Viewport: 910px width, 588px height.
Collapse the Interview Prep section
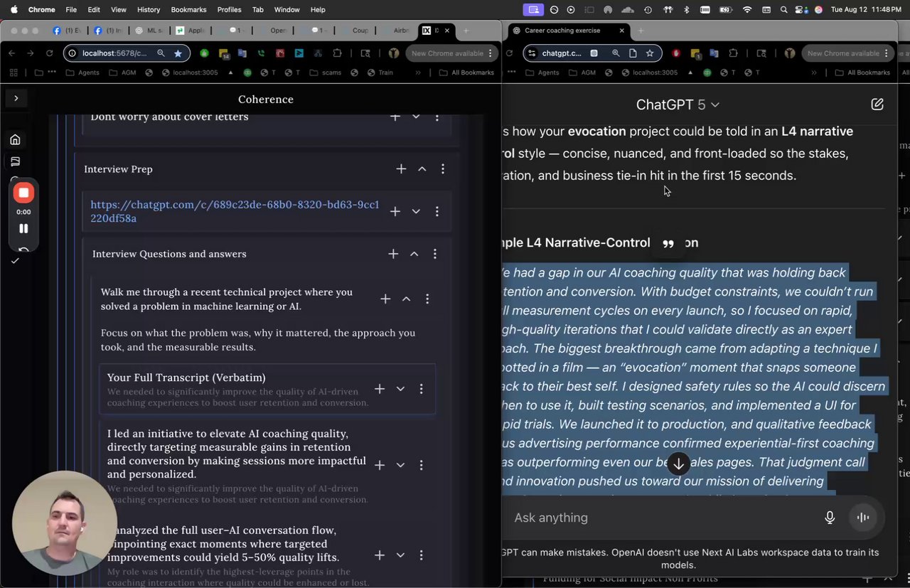422,169
